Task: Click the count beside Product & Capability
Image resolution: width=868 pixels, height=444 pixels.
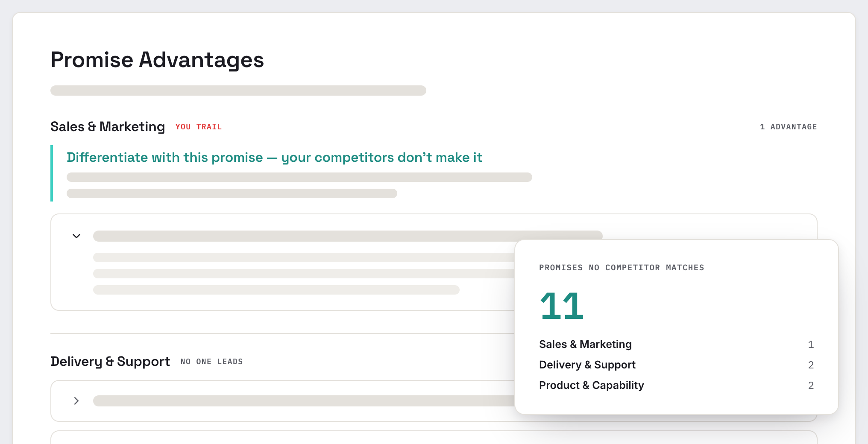Action: 811,386
